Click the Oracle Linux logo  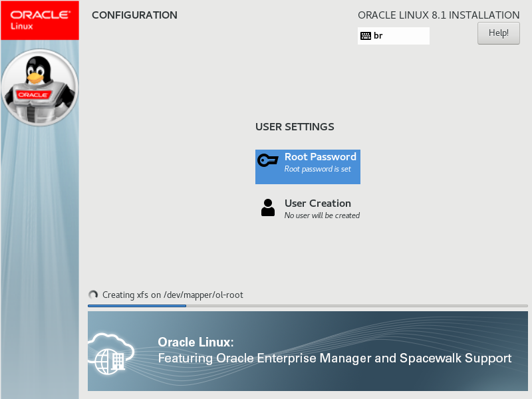tap(40, 21)
